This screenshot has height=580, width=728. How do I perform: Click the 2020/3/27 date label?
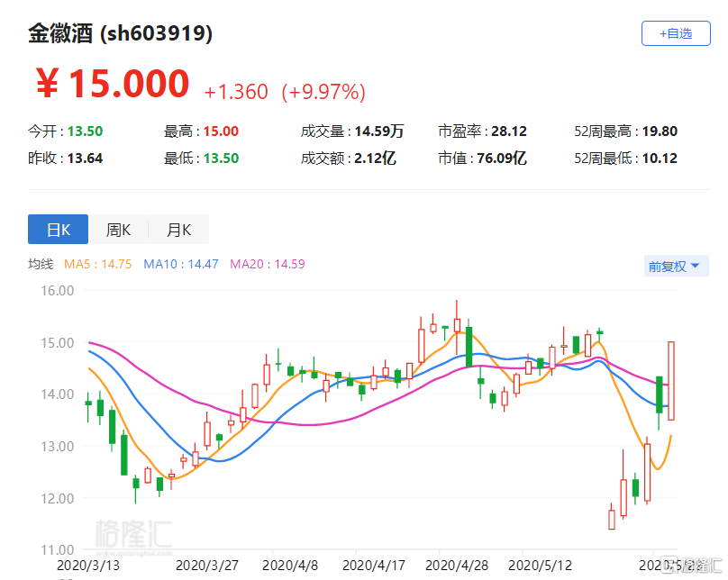pos(207,566)
